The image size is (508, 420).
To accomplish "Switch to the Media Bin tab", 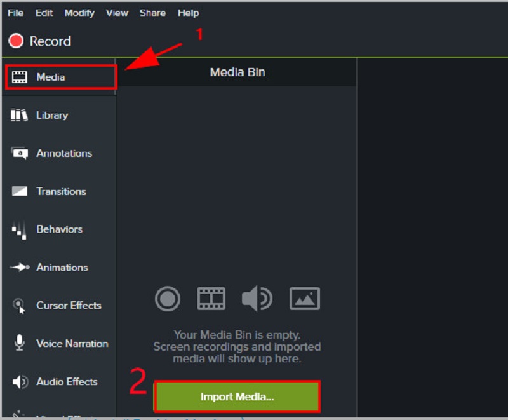I will pos(237,72).
